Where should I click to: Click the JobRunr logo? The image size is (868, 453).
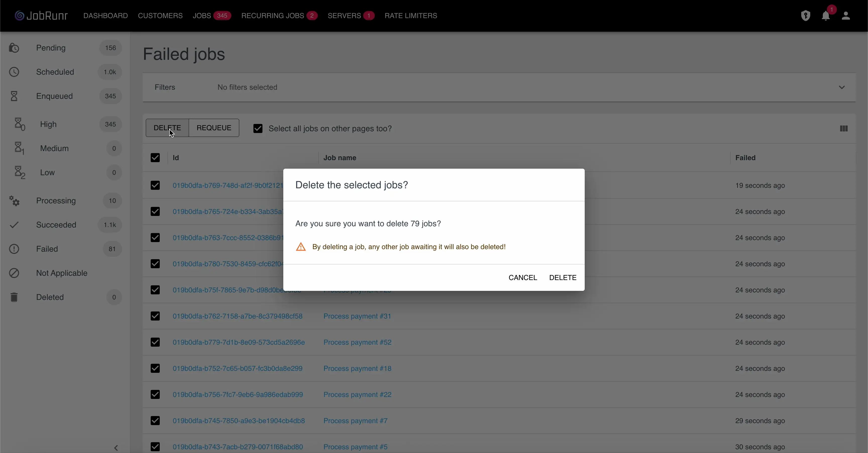pyautogui.click(x=40, y=15)
